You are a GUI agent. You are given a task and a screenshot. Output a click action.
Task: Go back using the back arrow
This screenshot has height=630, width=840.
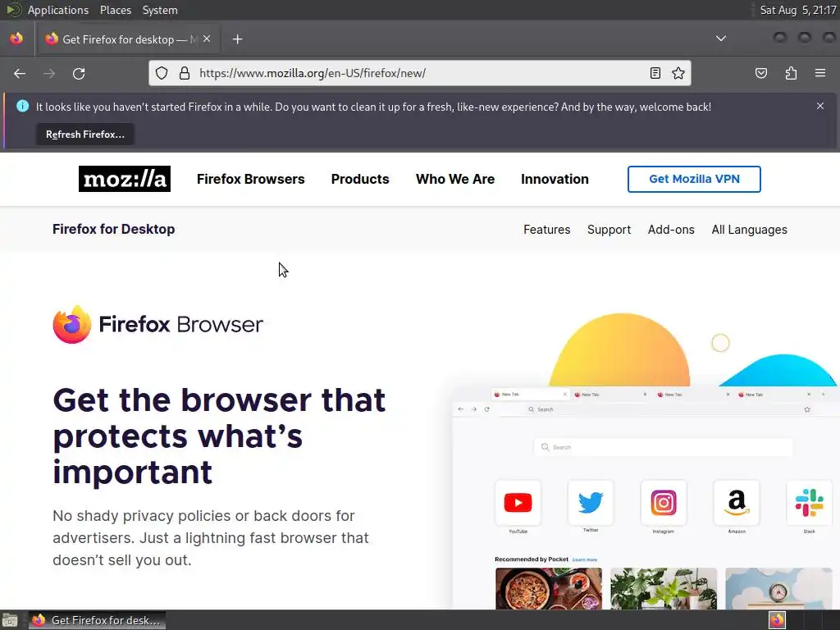pos(20,73)
